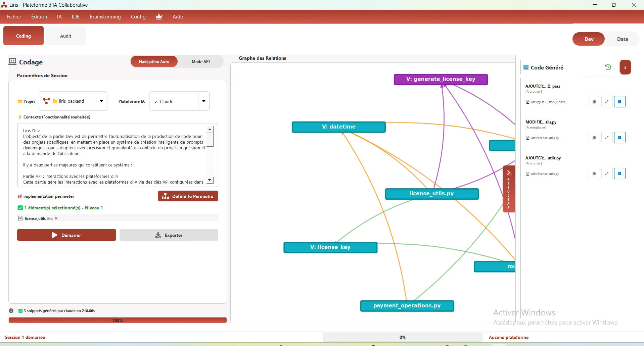The height and width of the screenshot is (346, 644).
Task: Click the Démarrer button
Action: (66, 235)
